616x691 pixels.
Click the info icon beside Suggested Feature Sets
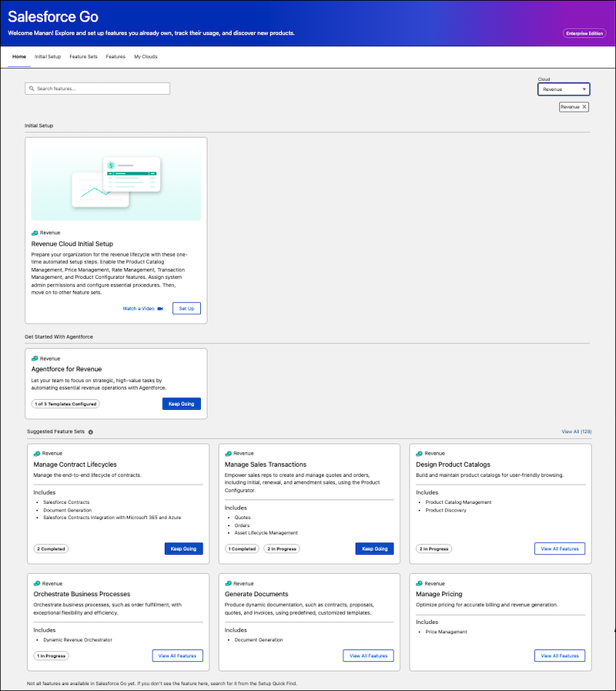[91, 432]
